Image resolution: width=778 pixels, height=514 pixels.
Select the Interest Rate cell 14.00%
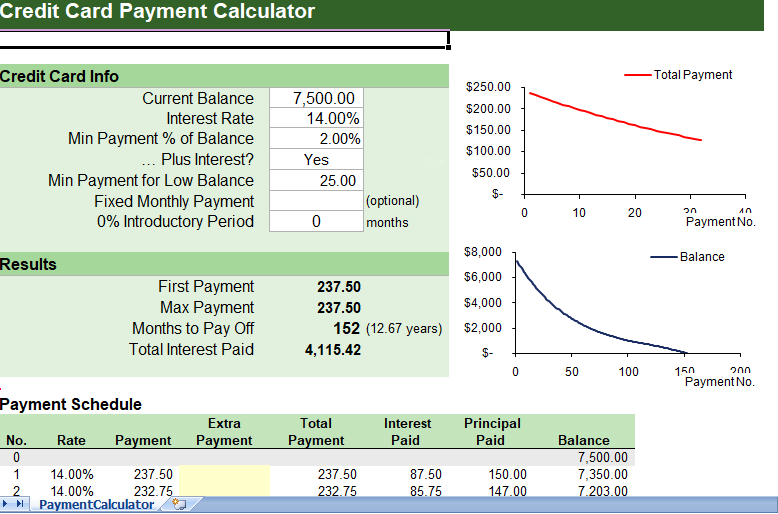(x=316, y=118)
